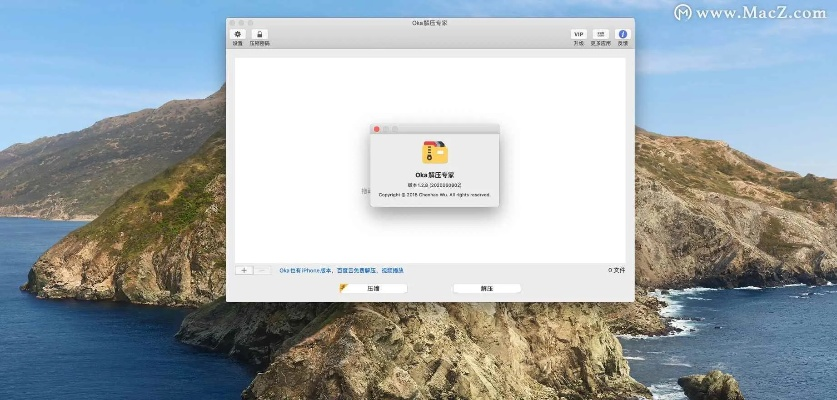The width and height of the screenshot is (837, 400).
Task: Close the About dialog with its red button
Action: (376, 129)
